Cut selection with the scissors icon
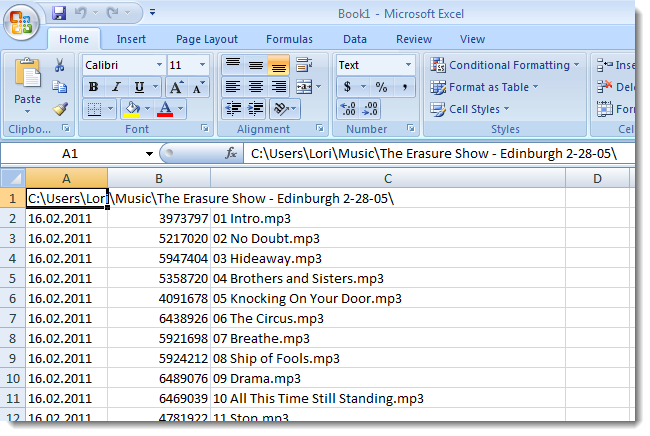650x436 pixels. (x=60, y=65)
